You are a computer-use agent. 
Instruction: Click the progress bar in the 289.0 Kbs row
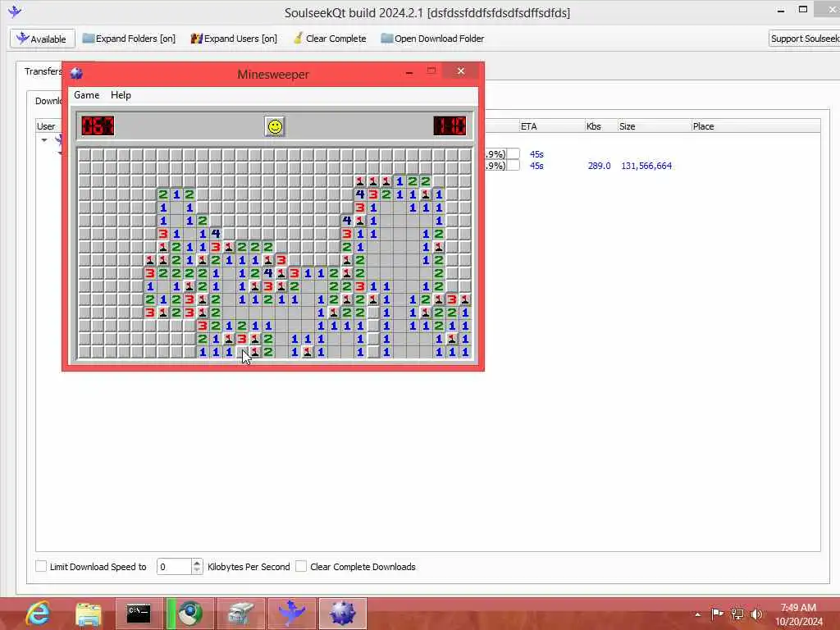click(x=502, y=166)
